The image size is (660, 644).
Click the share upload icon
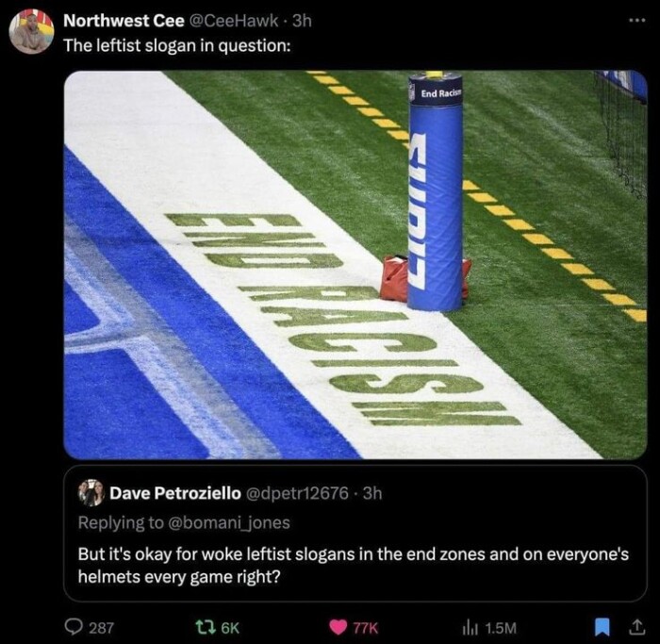click(x=636, y=626)
